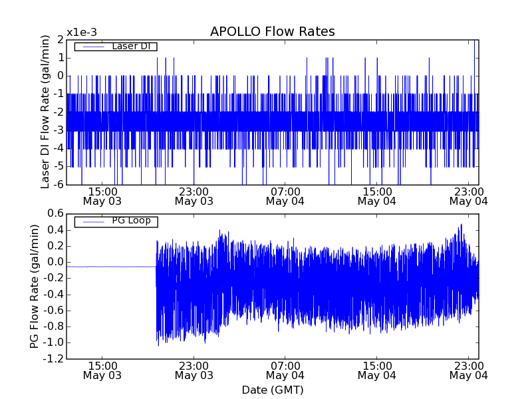
Task: Click the -6 y-axis tick on top plot
Action: tap(59, 184)
